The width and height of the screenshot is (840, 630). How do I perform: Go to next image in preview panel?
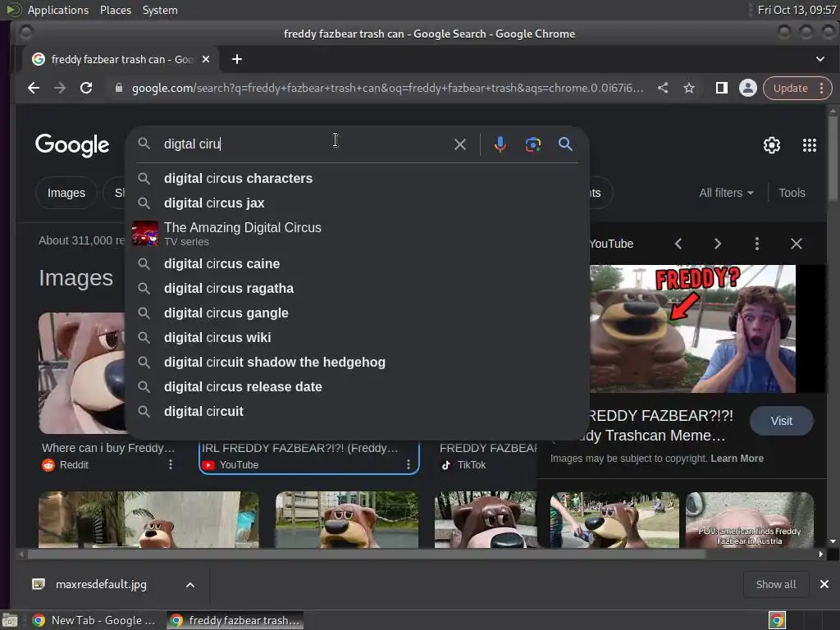point(717,244)
